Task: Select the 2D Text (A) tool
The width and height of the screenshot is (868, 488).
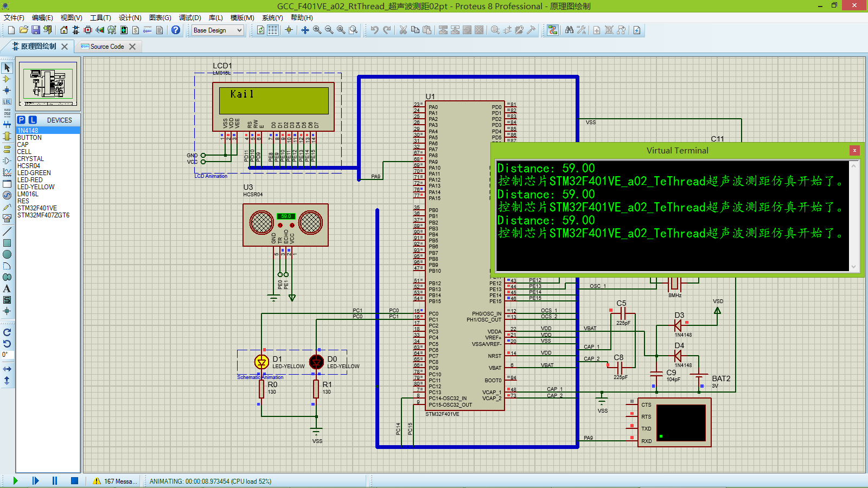Action: [7, 288]
